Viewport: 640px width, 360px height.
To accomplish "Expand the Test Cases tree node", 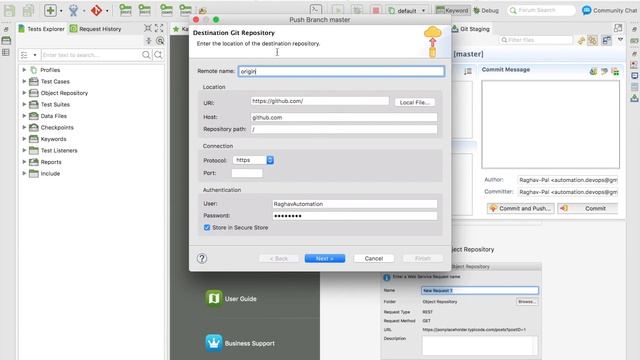I will pyautogui.click(x=24, y=81).
